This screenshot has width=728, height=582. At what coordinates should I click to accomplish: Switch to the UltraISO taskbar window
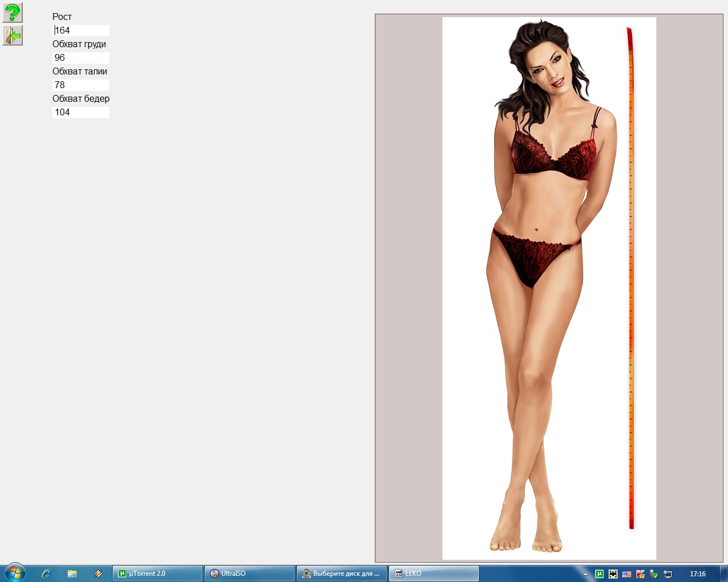pyautogui.click(x=249, y=573)
